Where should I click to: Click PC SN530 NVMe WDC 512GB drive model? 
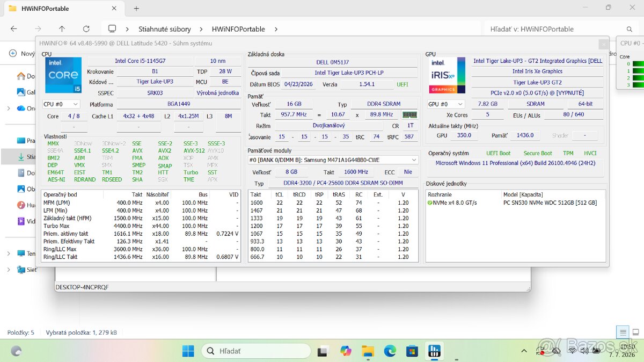[550, 202]
